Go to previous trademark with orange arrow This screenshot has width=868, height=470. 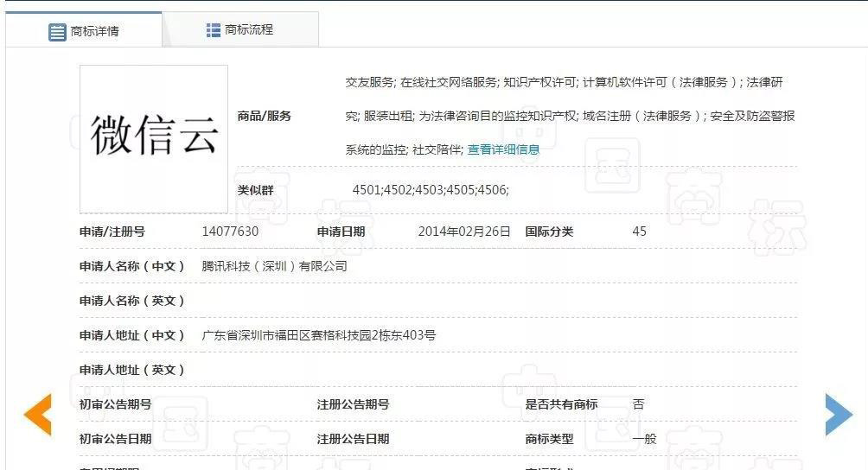click(x=37, y=415)
